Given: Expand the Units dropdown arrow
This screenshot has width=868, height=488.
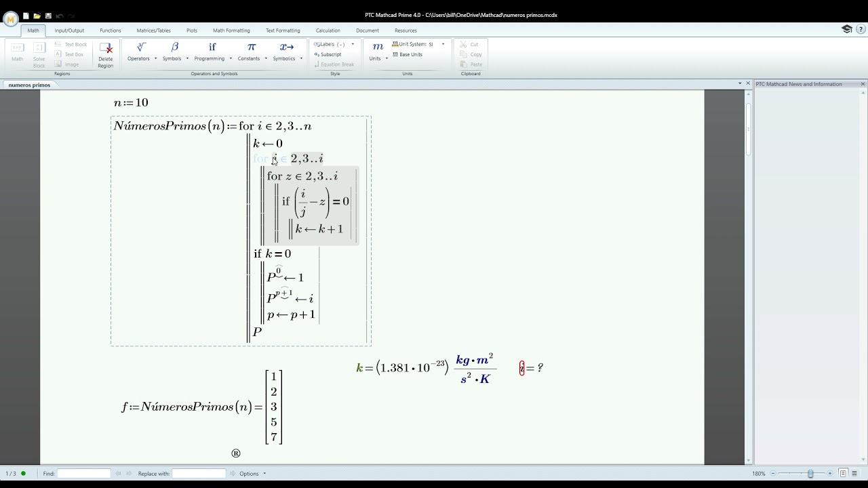Looking at the screenshot, I should (x=387, y=58).
